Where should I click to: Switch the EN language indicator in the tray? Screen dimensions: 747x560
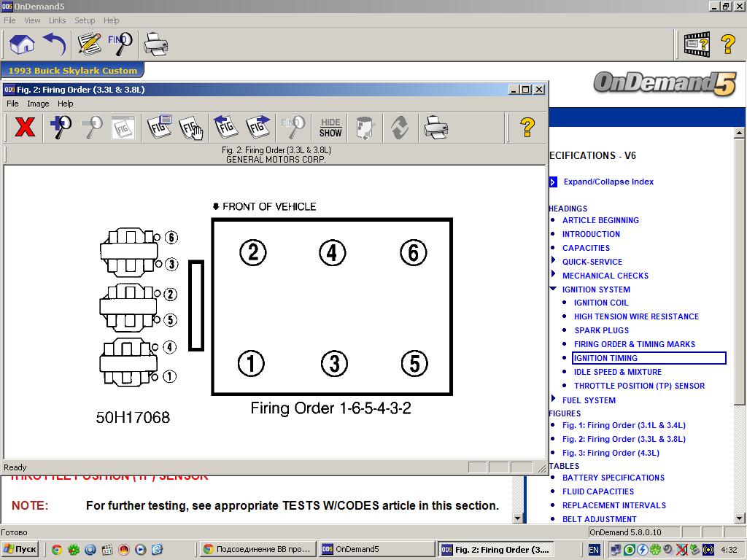click(x=594, y=550)
